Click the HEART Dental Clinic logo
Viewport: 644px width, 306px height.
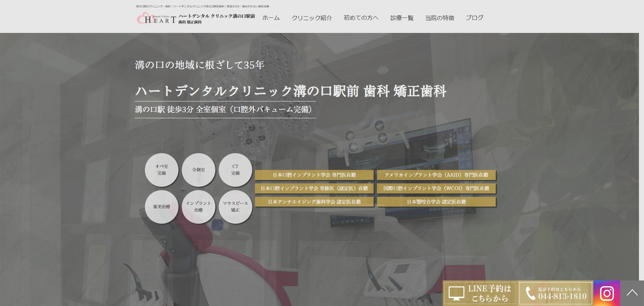pos(156,19)
